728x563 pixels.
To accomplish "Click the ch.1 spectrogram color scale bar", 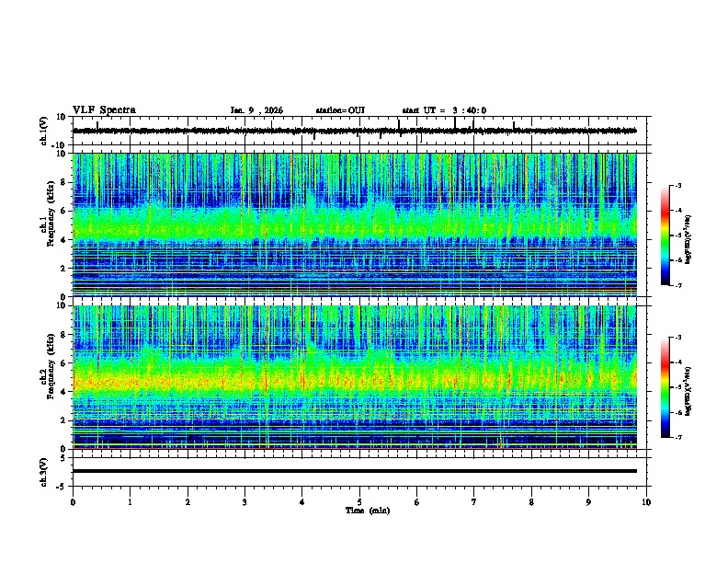I will point(665,236).
